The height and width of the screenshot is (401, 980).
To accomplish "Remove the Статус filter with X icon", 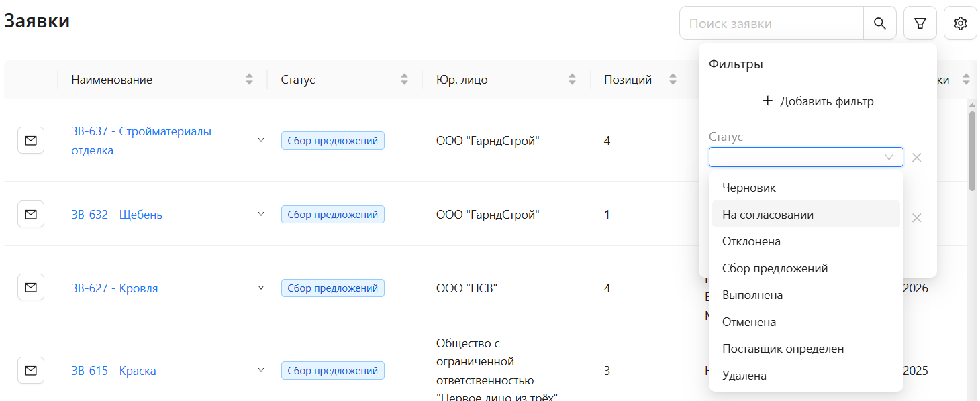I will pyautogui.click(x=917, y=158).
